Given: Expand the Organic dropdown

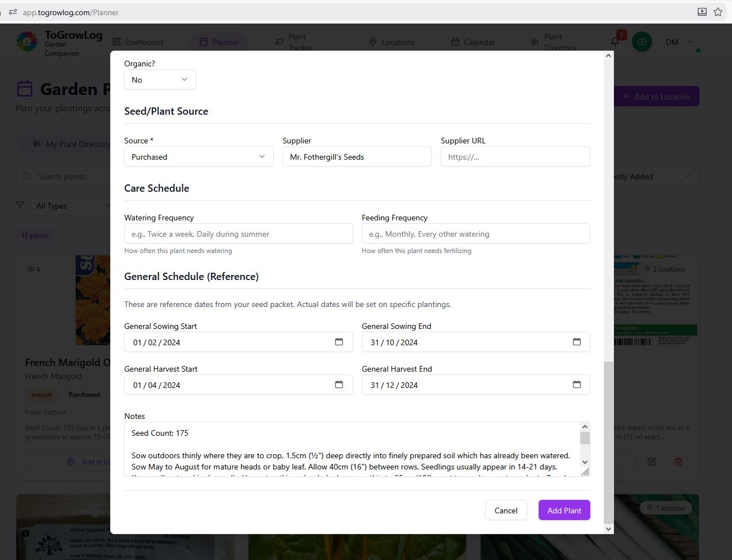Looking at the screenshot, I should pos(160,80).
